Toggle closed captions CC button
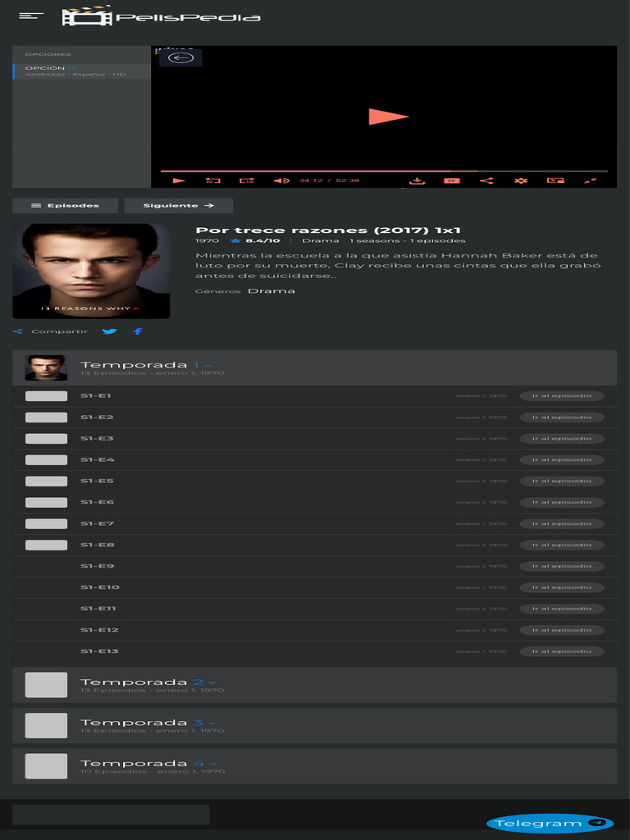The width and height of the screenshot is (630, 840). coord(452,180)
